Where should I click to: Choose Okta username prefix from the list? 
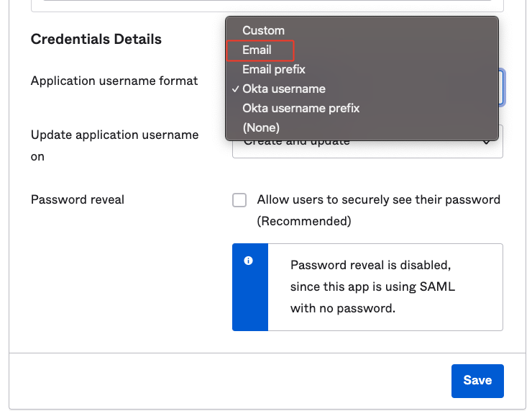(x=301, y=109)
